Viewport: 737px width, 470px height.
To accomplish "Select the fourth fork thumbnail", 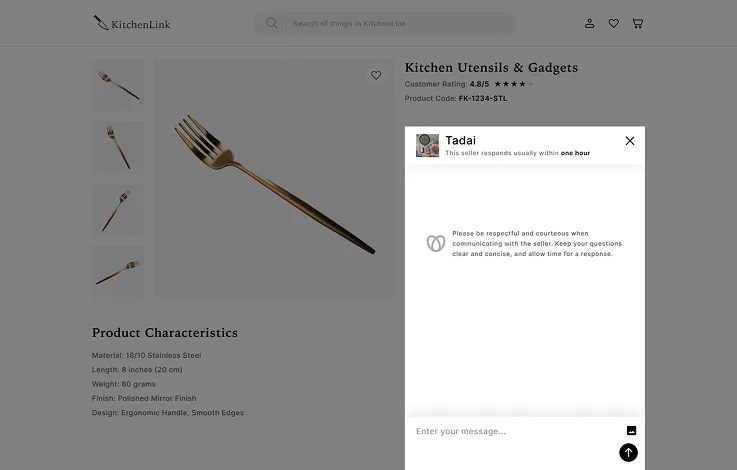I will point(118,271).
